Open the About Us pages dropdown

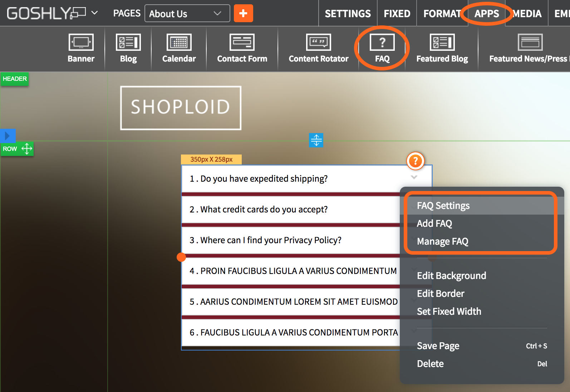click(187, 13)
